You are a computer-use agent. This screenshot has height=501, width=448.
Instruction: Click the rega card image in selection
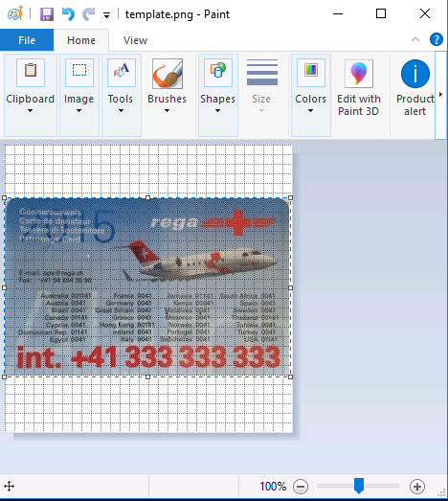coord(147,286)
